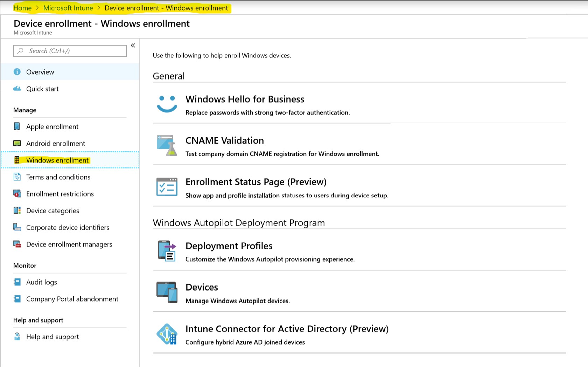The width and height of the screenshot is (588, 367).
Task: Click the Intune Connector diamond icon
Action: point(167,334)
